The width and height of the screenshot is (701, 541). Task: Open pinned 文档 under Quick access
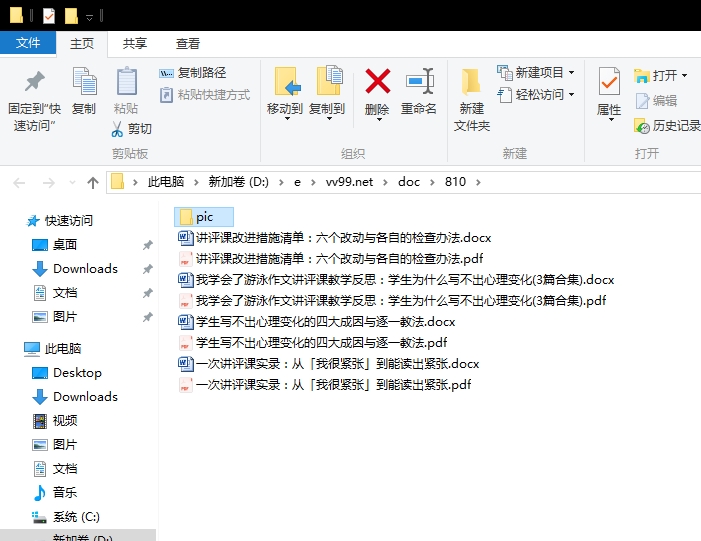(55, 293)
